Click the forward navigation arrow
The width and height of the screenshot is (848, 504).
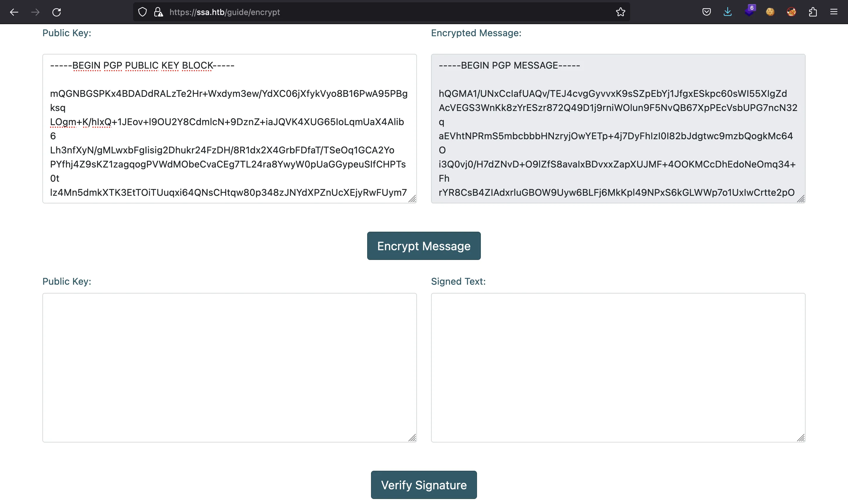click(35, 12)
